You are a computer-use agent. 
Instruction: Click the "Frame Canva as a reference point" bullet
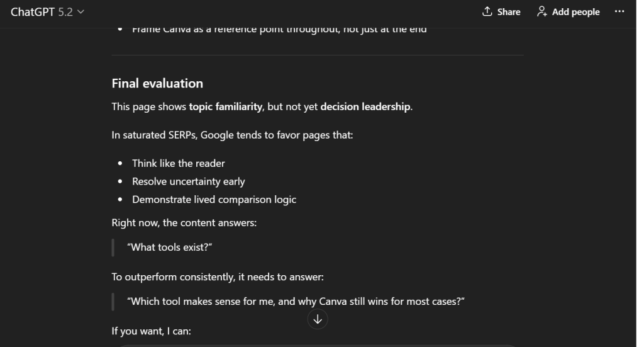[279, 29]
